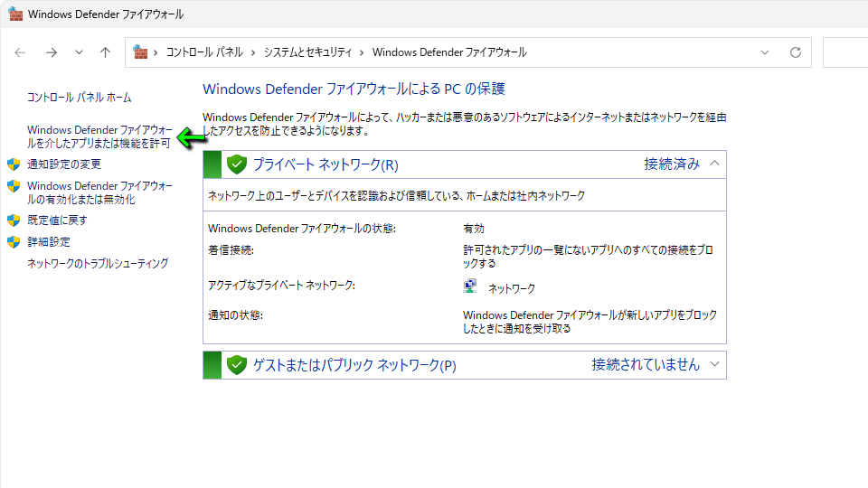The width and height of the screenshot is (868, 488).
Task: Click the 有効 firewall state value
Action: click(x=474, y=229)
